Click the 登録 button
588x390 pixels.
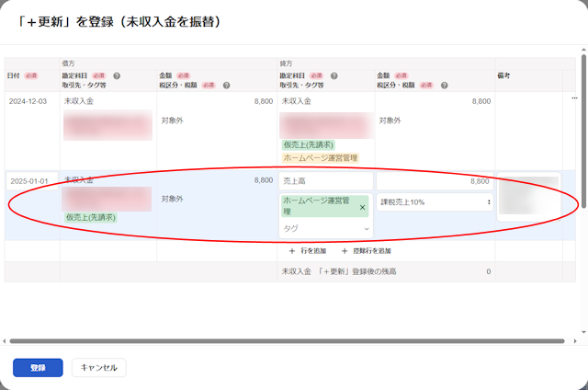point(38,367)
